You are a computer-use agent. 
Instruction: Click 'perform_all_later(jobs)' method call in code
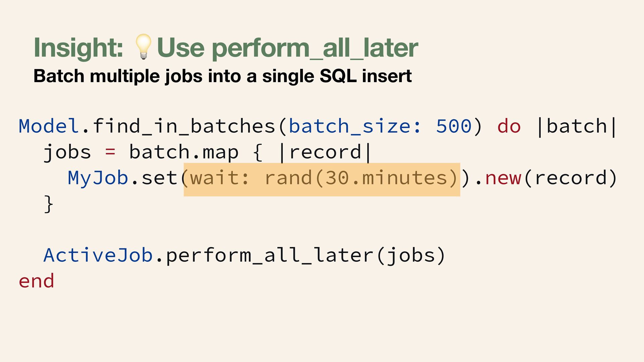[x=306, y=256]
